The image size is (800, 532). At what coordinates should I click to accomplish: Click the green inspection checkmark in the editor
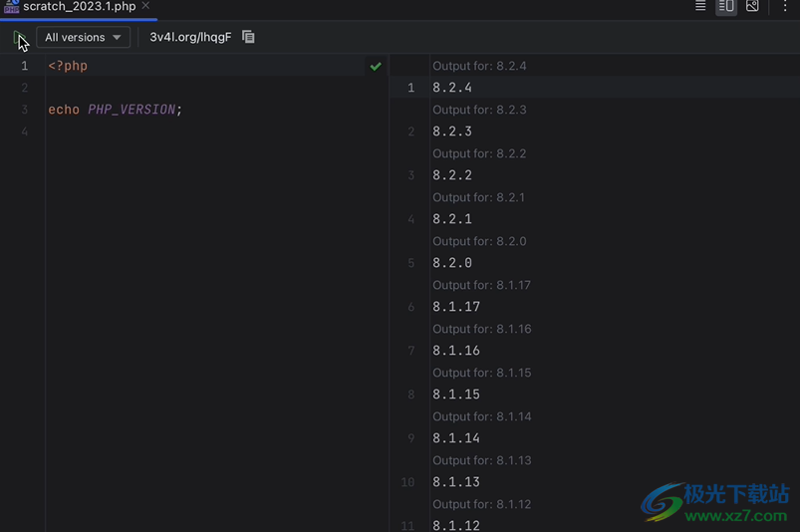pos(376,67)
